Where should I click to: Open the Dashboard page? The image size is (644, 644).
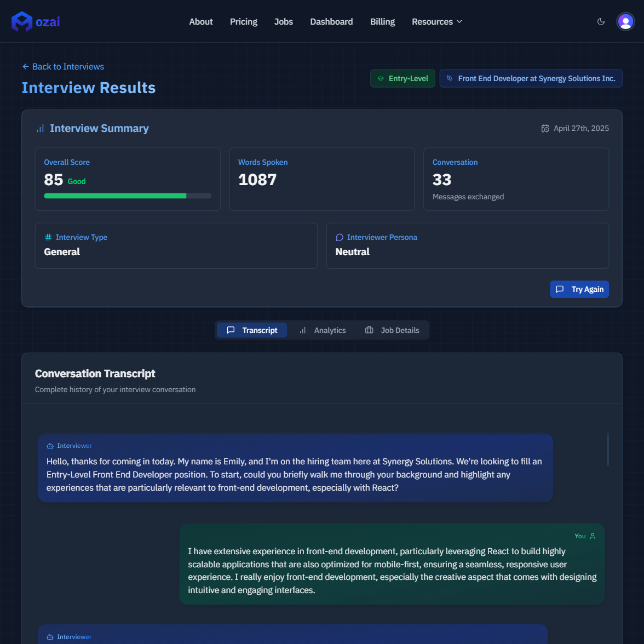(331, 22)
